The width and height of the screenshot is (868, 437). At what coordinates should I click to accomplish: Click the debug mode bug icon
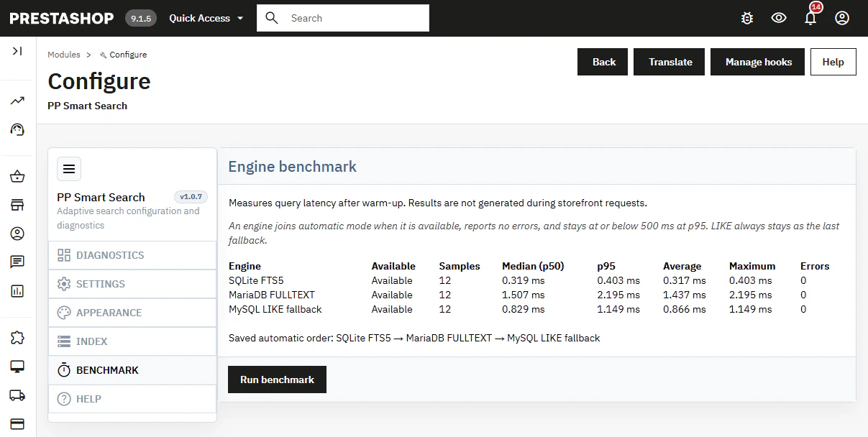[747, 18]
